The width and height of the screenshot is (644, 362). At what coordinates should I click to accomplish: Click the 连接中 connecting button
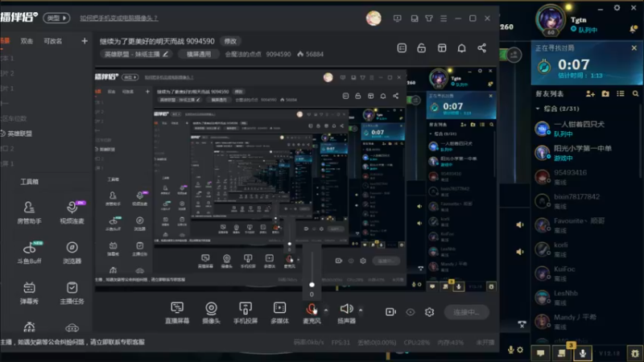coord(466,312)
